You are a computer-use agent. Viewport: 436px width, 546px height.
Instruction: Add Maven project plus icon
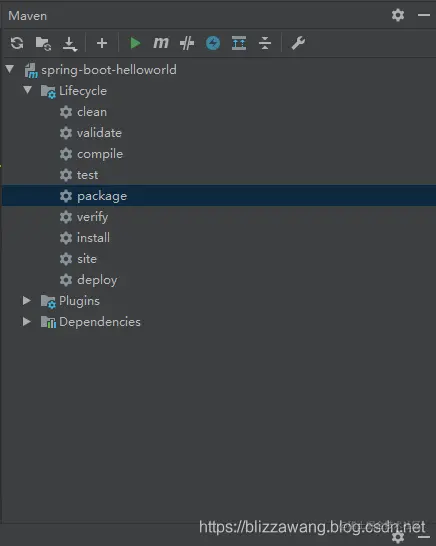coord(102,43)
